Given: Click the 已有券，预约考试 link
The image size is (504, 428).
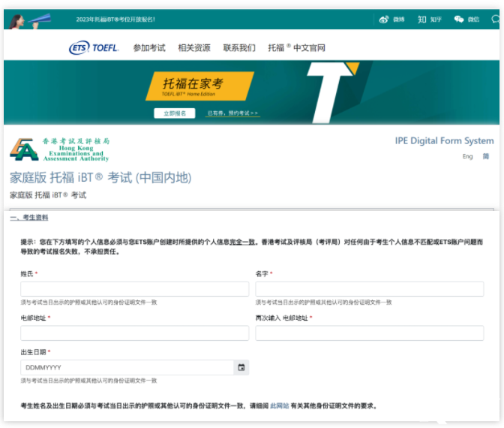Looking at the screenshot, I should tap(232, 113).
